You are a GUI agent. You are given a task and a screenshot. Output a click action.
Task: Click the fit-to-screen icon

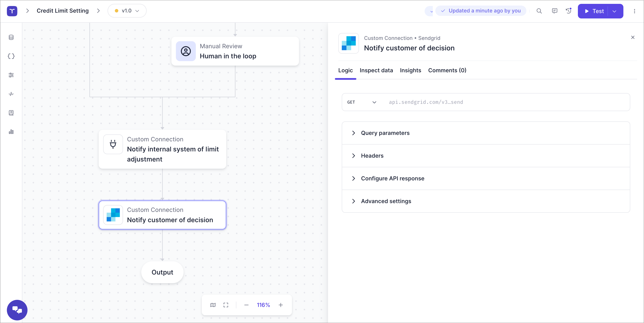click(226, 305)
